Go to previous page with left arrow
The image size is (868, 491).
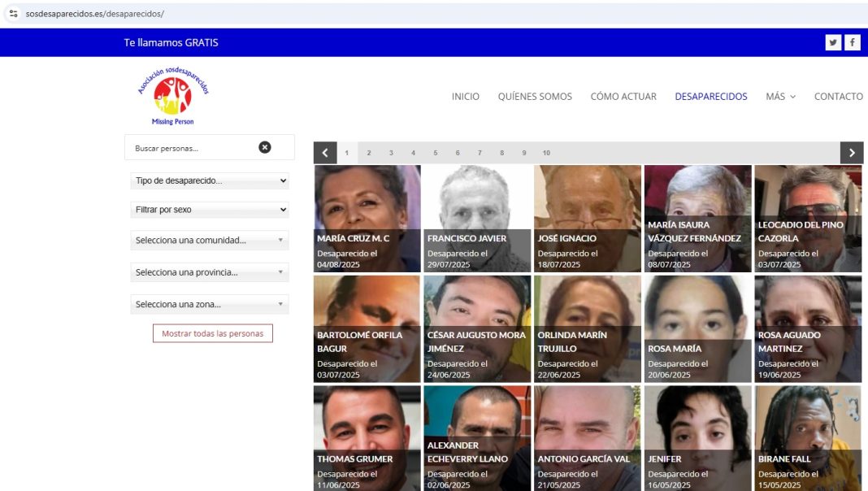point(325,153)
